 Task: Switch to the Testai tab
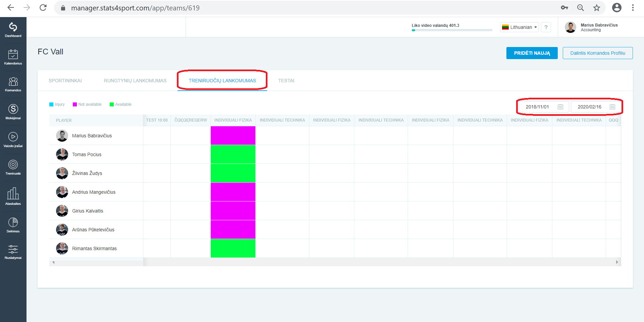(286, 81)
